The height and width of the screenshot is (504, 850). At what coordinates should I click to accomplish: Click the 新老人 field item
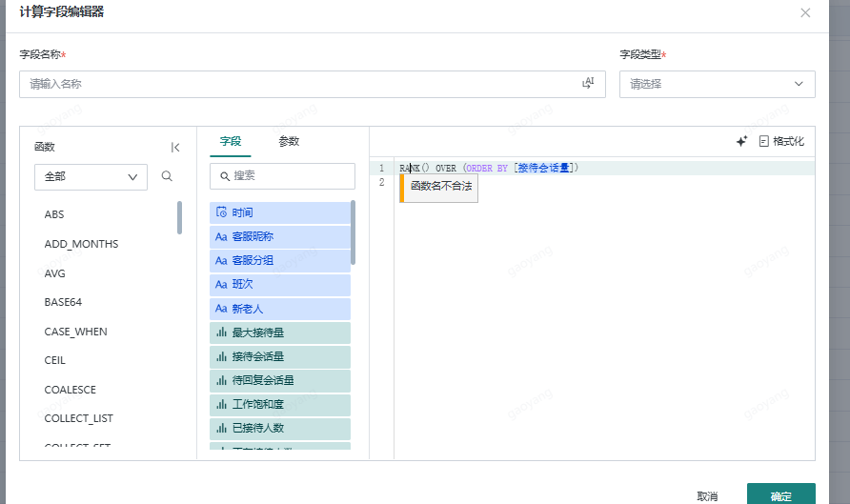280,309
